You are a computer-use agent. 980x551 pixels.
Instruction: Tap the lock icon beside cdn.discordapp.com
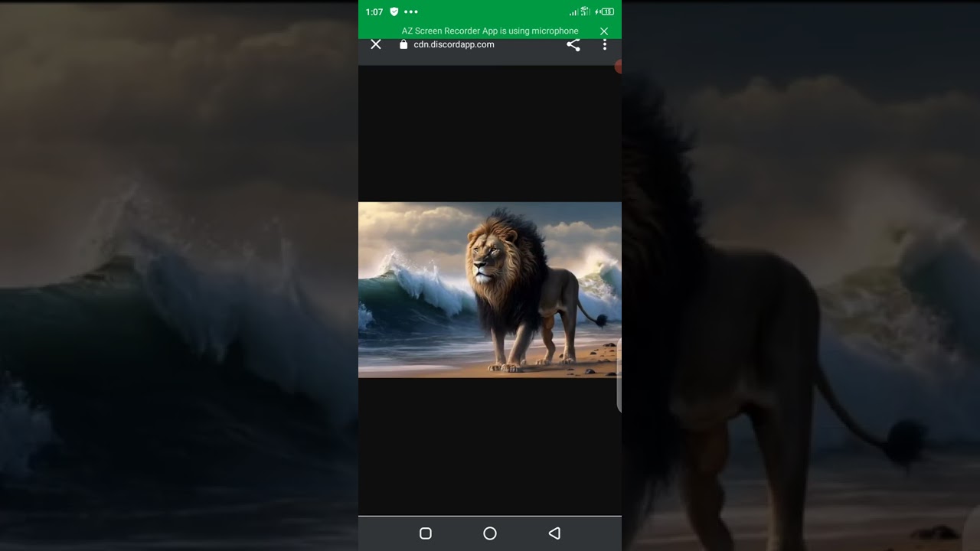(x=403, y=44)
